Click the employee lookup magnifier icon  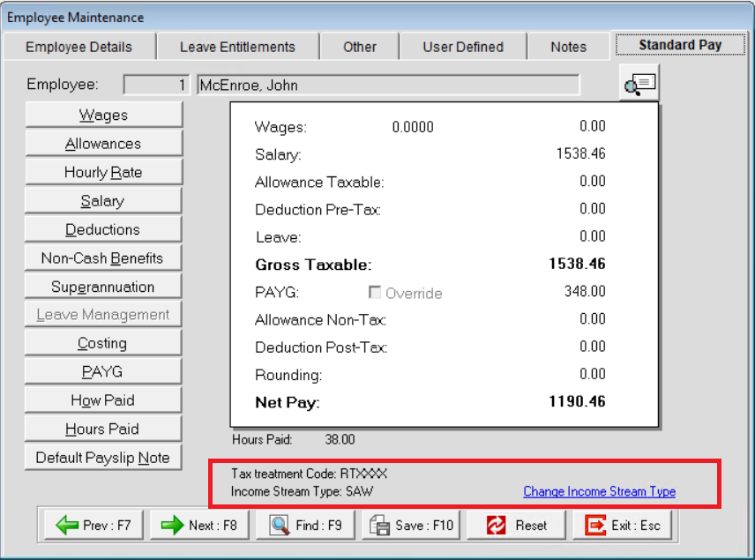(x=639, y=85)
